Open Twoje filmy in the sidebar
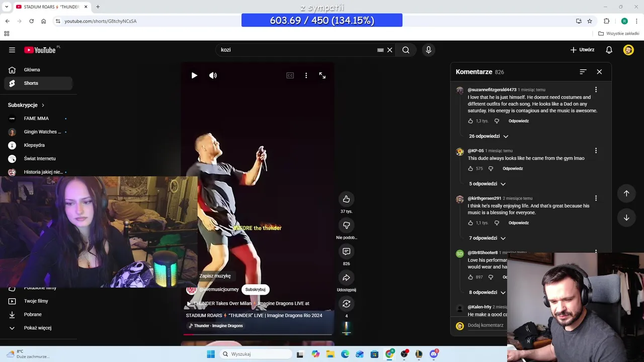This screenshot has width=644, height=362. click(x=38, y=301)
